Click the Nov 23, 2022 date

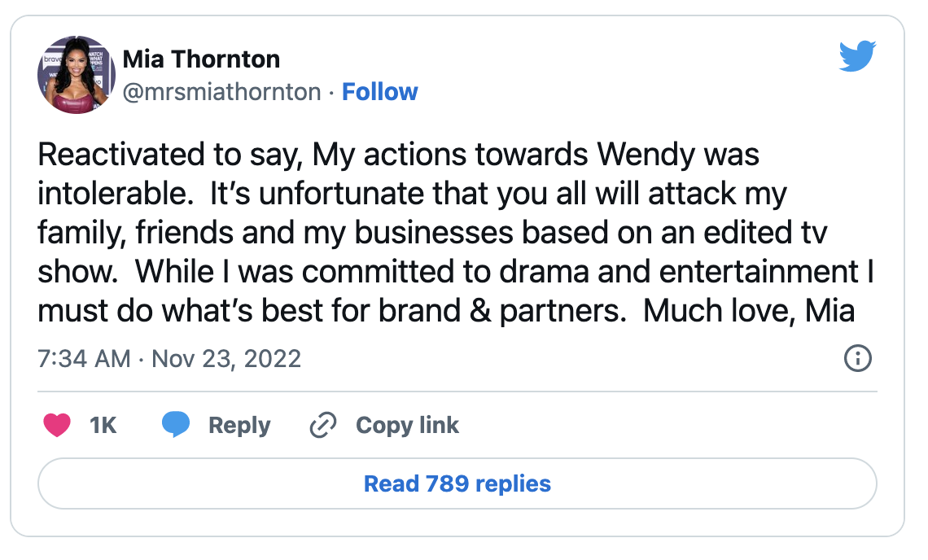226,359
